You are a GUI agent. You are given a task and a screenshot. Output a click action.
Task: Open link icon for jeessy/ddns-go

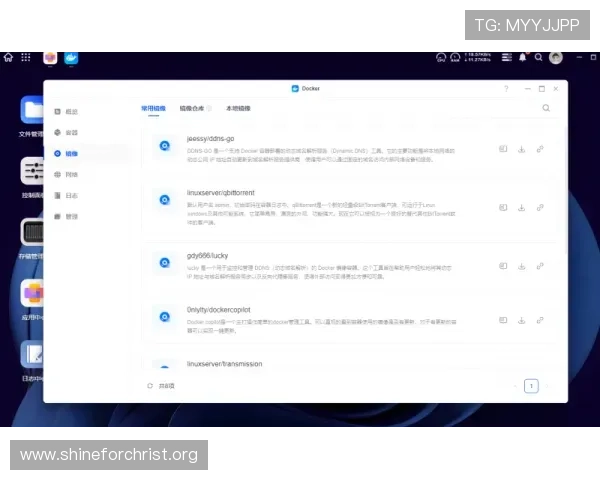(540, 149)
